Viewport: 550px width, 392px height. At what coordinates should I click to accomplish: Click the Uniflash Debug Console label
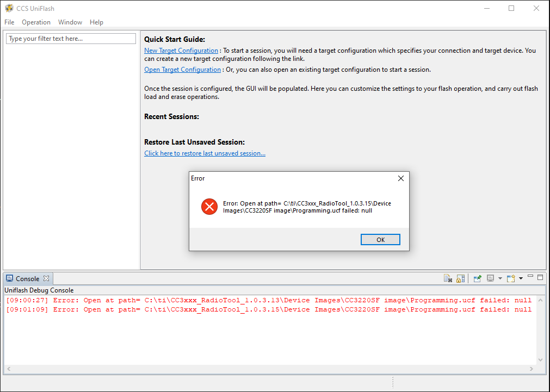[x=39, y=290]
